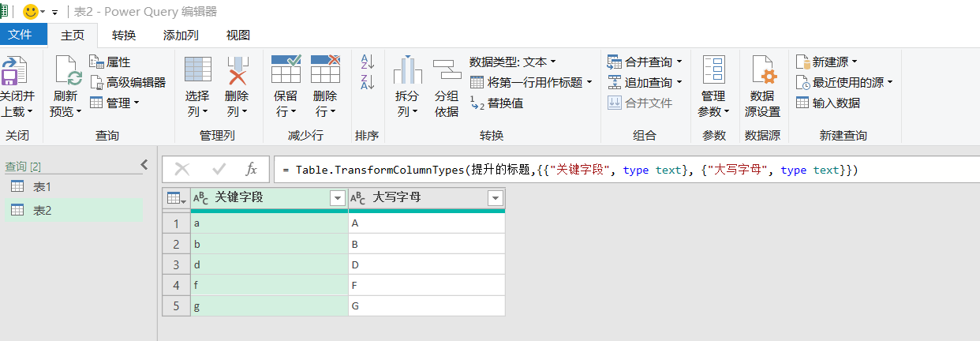The width and height of the screenshot is (980, 341).
Task: Sort descending with the Z-A icon
Action: 367,82
